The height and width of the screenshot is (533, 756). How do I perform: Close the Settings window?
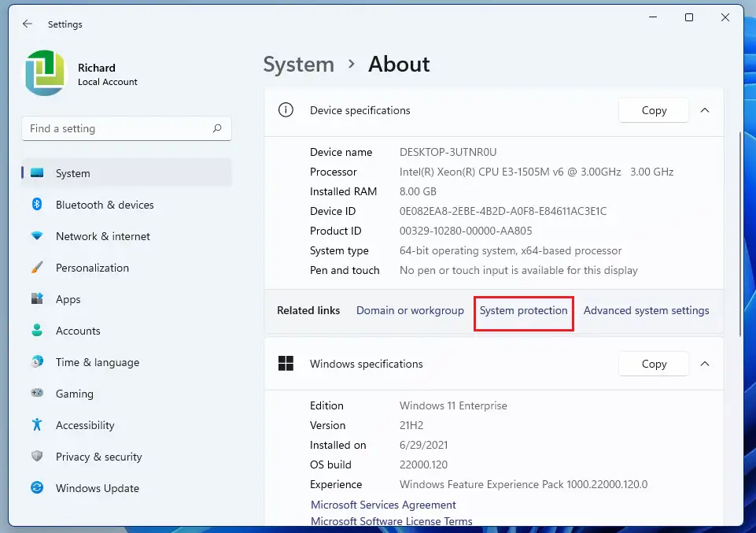pyautogui.click(x=725, y=17)
